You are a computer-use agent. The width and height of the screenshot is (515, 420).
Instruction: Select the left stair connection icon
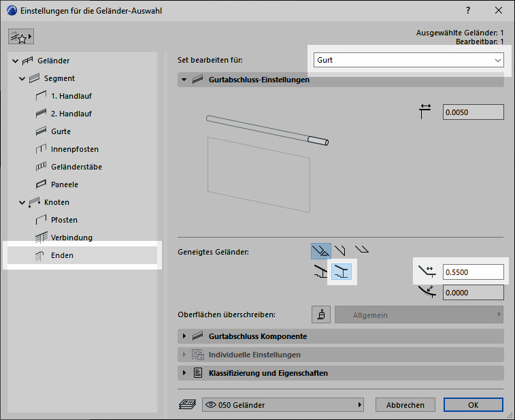pos(321,273)
